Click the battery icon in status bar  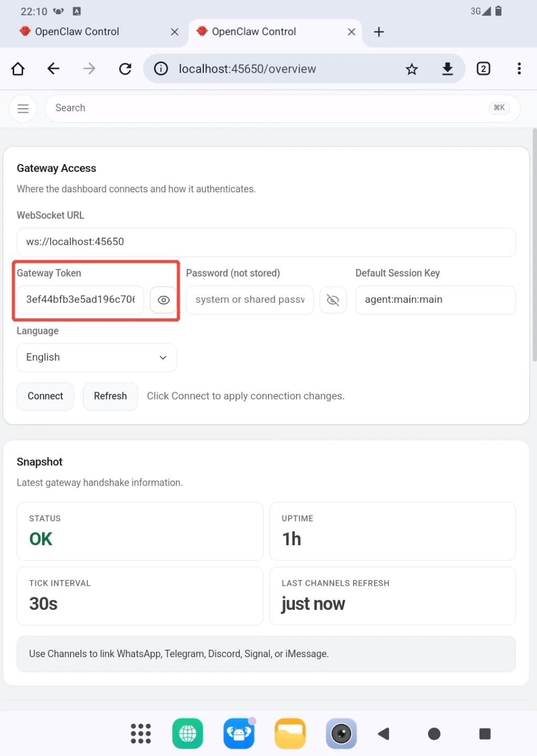point(499,11)
